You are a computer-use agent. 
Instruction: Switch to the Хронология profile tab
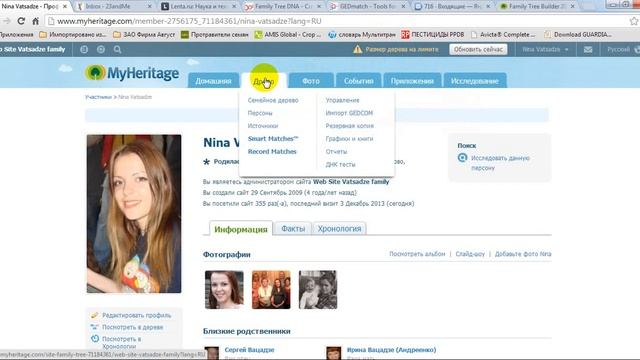pyautogui.click(x=339, y=229)
